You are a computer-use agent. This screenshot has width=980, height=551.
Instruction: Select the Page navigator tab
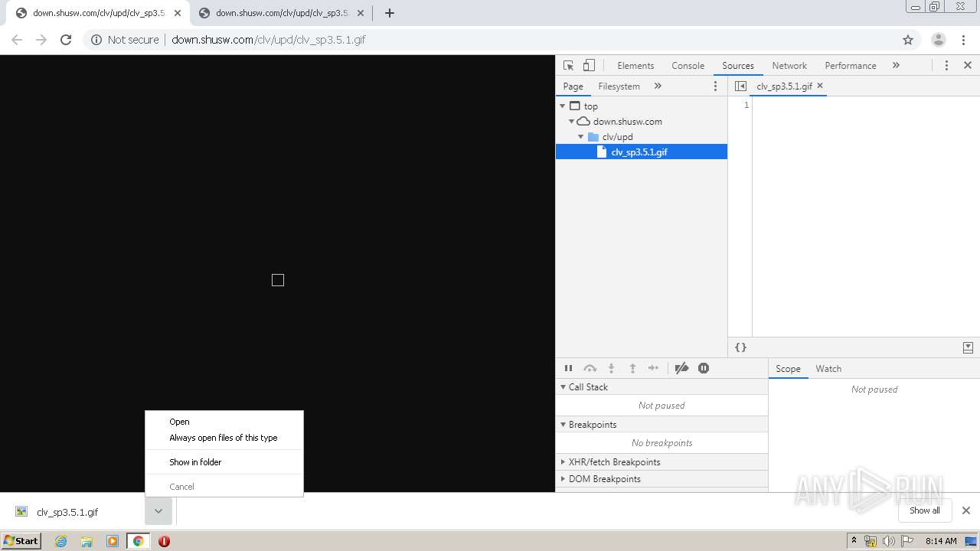[x=573, y=86]
